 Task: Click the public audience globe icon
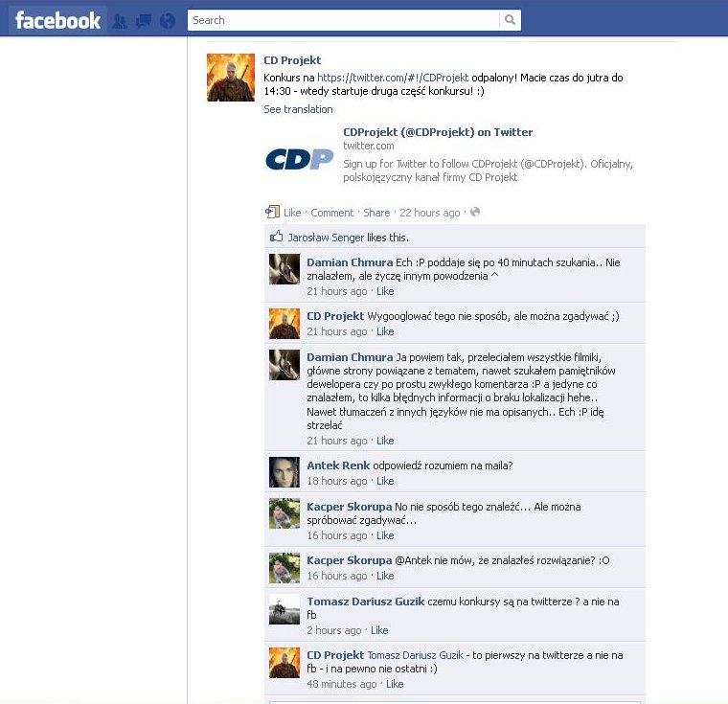(475, 212)
